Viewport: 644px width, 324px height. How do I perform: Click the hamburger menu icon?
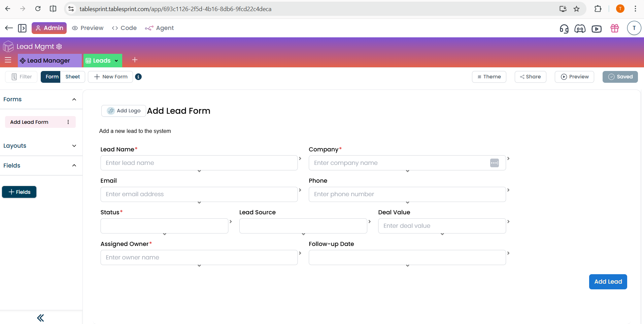pyautogui.click(x=8, y=60)
